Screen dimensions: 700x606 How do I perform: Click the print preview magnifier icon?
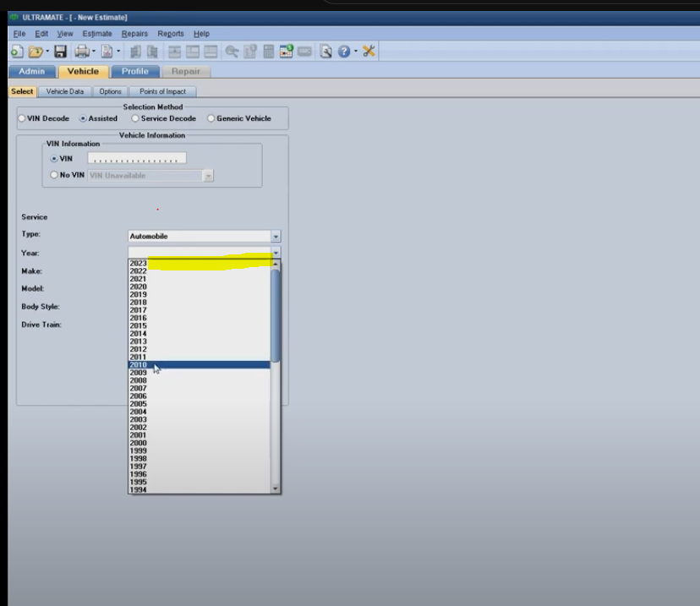click(325, 52)
